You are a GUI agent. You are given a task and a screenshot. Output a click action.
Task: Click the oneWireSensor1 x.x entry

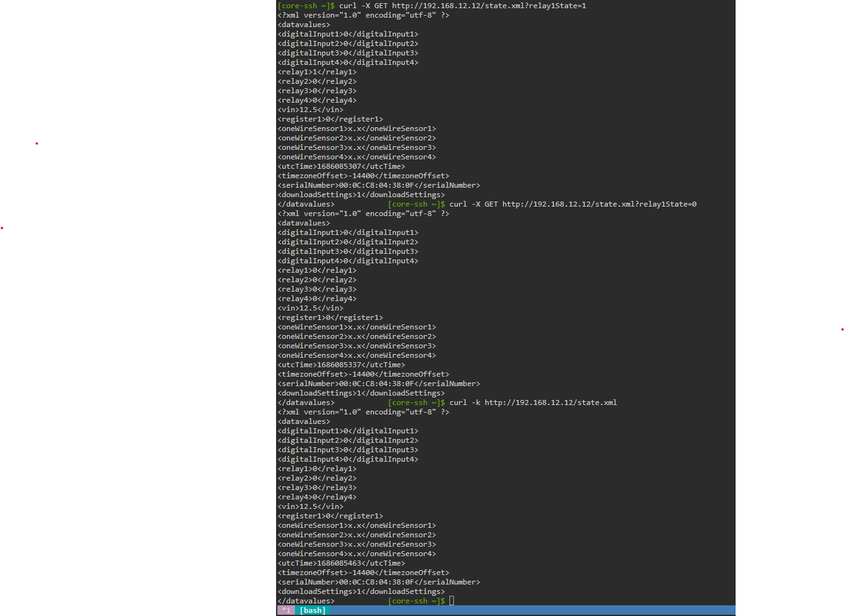[x=356, y=525]
